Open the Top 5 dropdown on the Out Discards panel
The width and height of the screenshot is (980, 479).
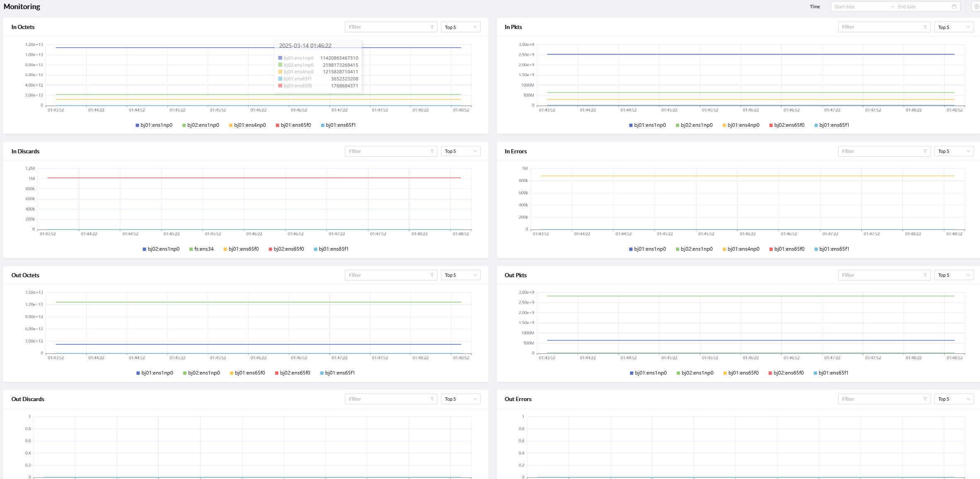pyautogui.click(x=460, y=399)
